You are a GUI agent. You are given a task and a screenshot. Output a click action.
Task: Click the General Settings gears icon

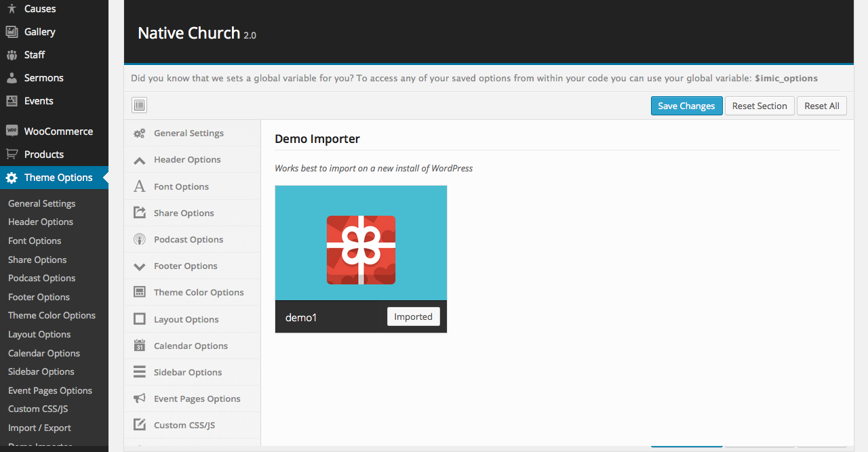coord(140,133)
